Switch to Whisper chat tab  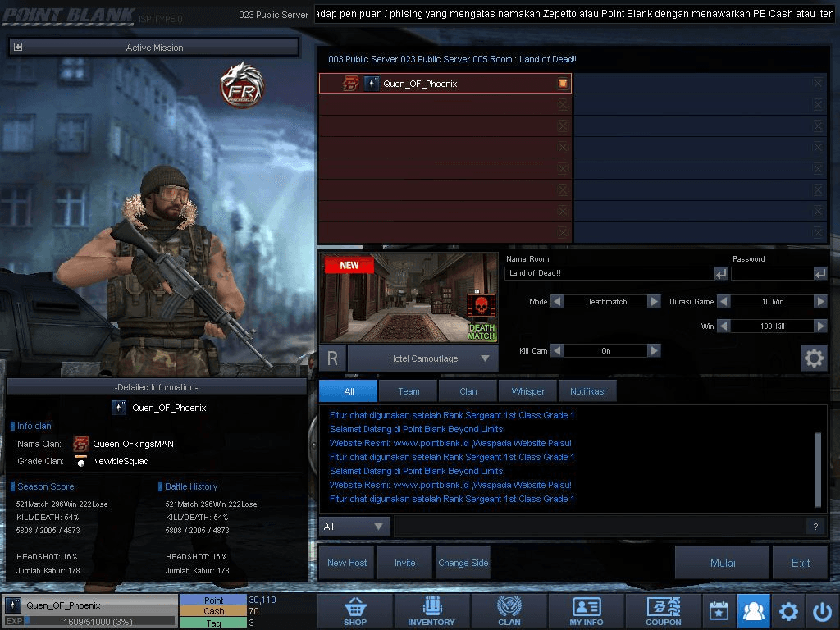pyautogui.click(x=527, y=391)
